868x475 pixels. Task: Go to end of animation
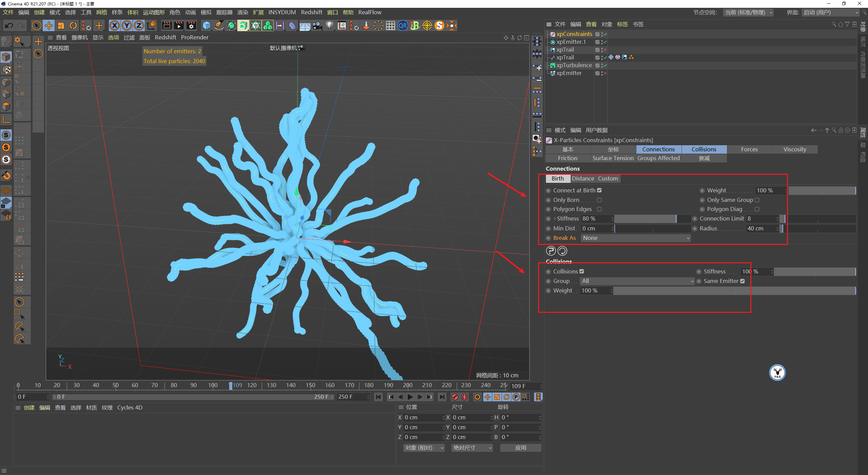click(442, 397)
